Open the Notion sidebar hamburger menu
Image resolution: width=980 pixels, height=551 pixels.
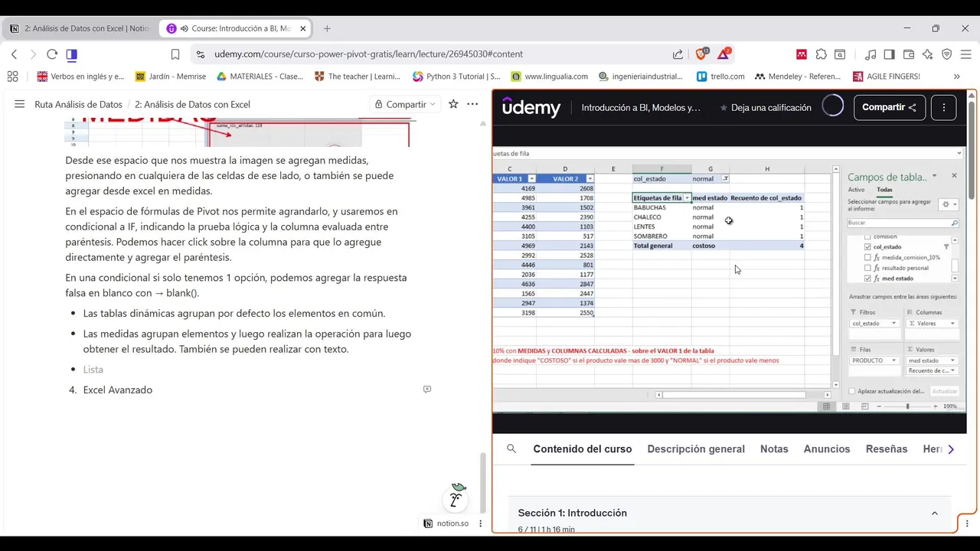tap(19, 104)
